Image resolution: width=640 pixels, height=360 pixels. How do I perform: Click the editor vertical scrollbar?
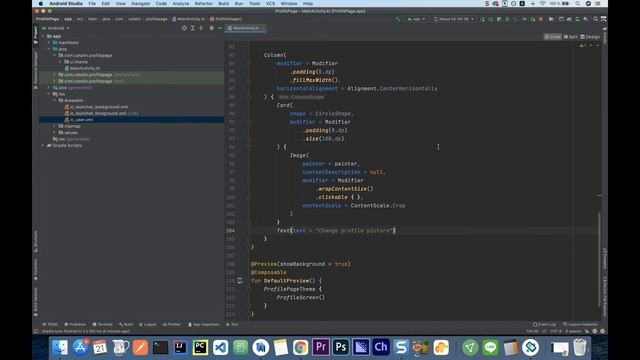click(599, 260)
